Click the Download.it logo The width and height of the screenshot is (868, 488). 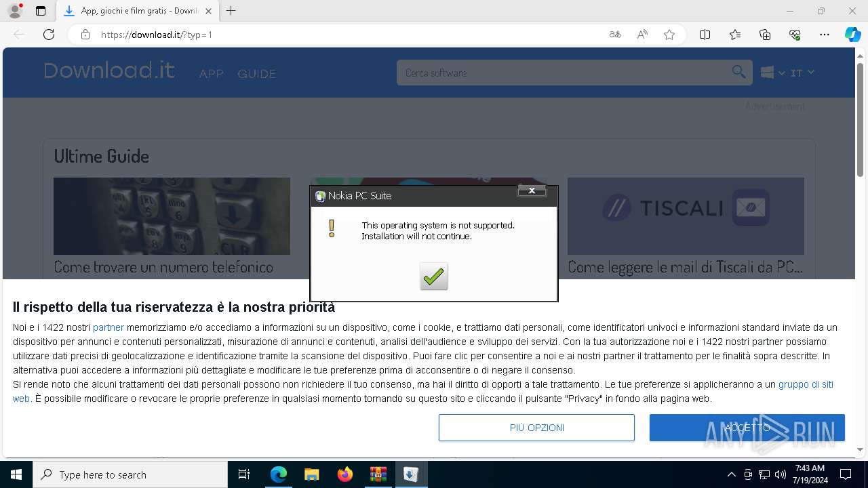[109, 70]
